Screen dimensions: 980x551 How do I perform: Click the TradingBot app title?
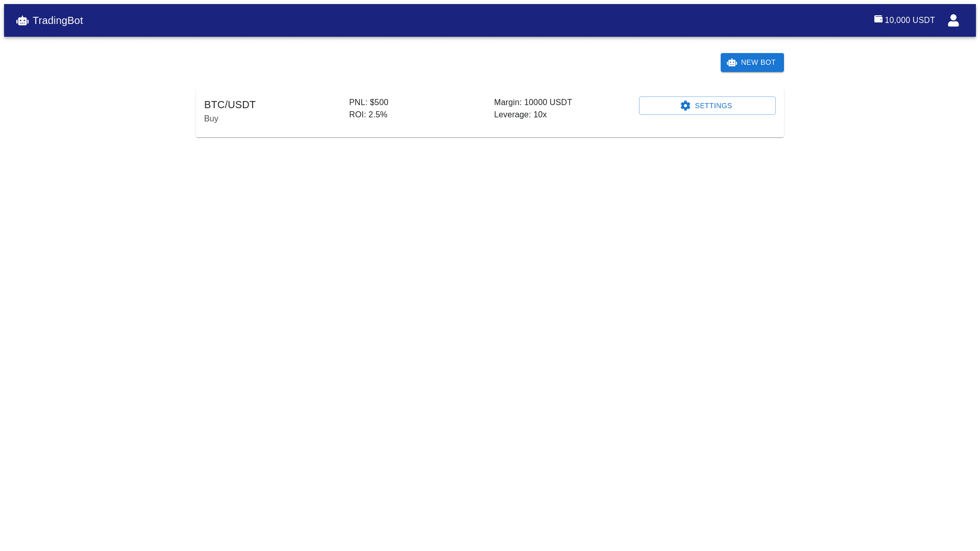58,20
